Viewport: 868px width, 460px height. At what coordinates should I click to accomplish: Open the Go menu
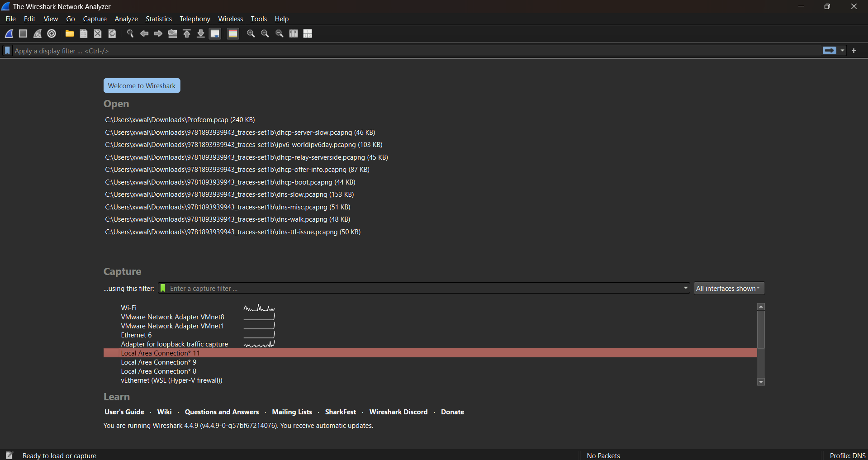pos(71,19)
